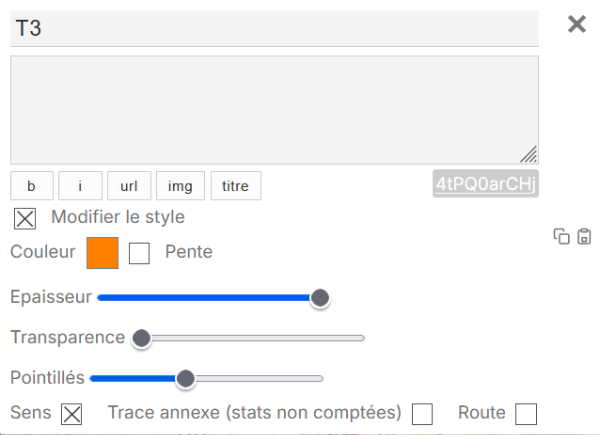Insert a link with the url button

[129, 185]
